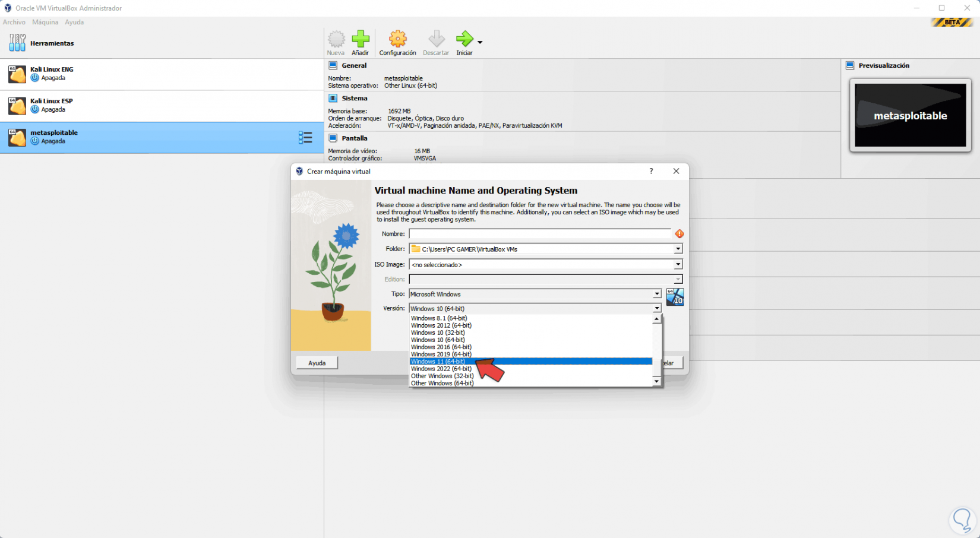Click the Nueva toolbar icon
980x538 pixels.
click(336, 39)
